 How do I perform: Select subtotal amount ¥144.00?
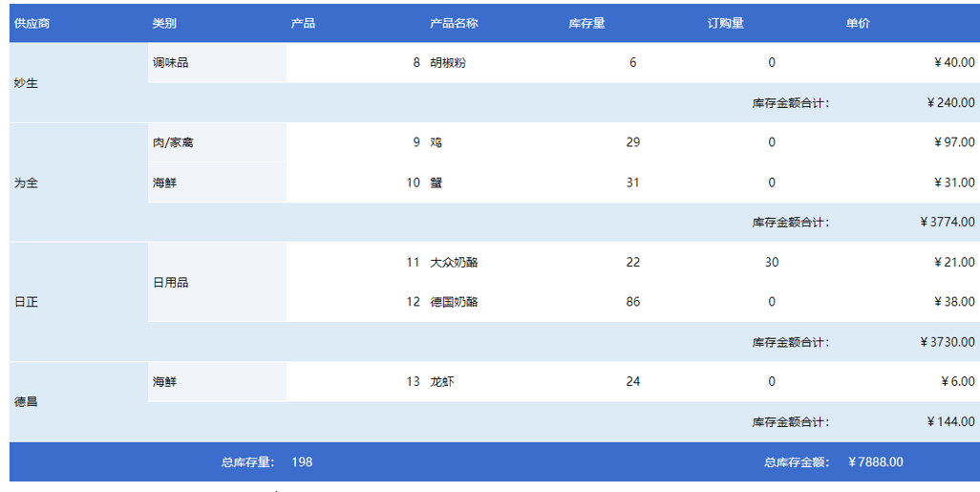pos(950,422)
